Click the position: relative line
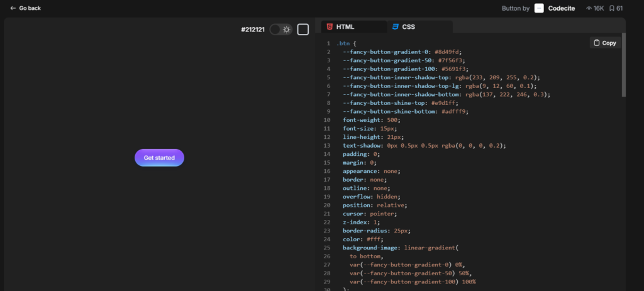644x291 pixels. [375, 206]
